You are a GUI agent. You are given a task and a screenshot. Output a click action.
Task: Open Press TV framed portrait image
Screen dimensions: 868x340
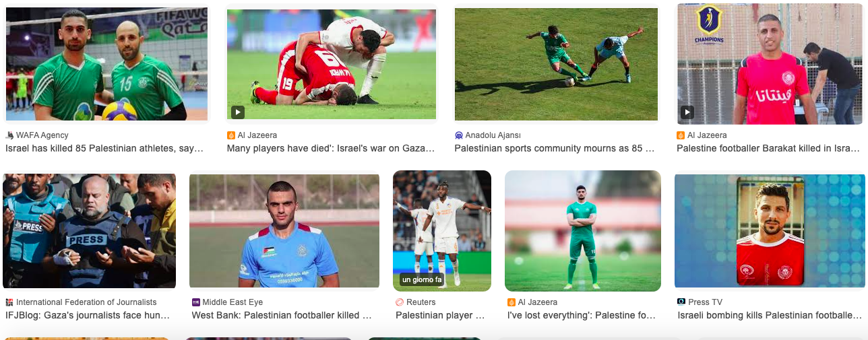(x=770, y=231)
